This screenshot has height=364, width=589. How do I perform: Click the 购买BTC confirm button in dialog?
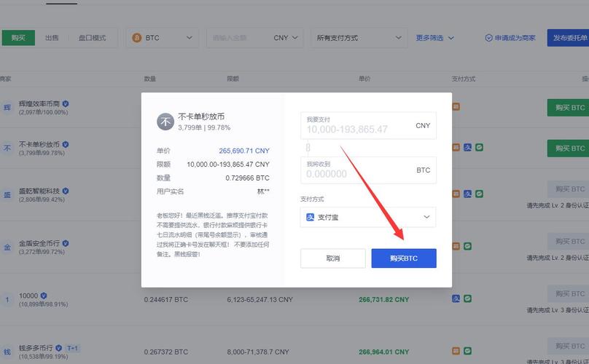(x=404, y=258)
